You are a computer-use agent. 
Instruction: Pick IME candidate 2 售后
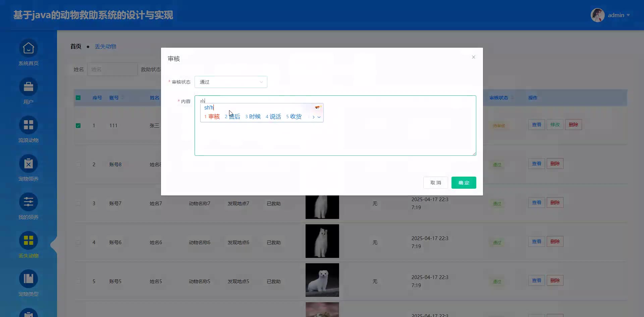[x=232, y=117]
